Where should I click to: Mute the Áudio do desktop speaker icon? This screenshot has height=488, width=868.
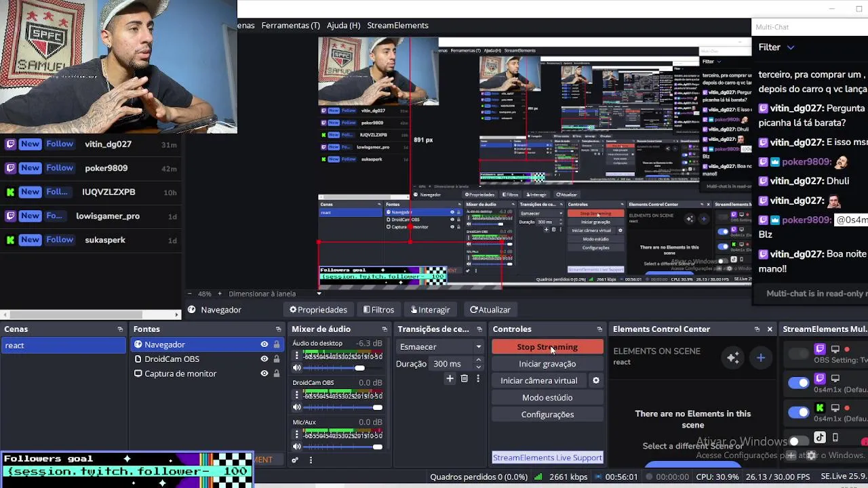pyautogui.click(x=297, y=368)
